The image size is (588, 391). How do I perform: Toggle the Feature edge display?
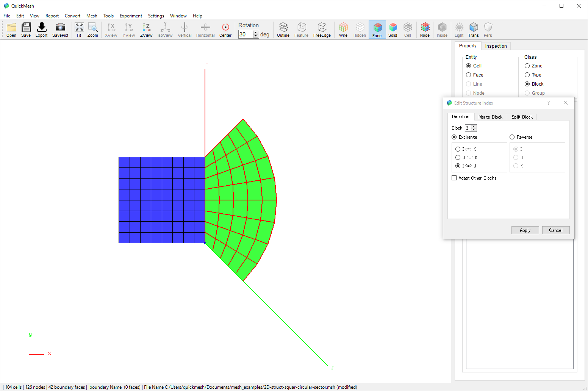click(x=302, y=30)
